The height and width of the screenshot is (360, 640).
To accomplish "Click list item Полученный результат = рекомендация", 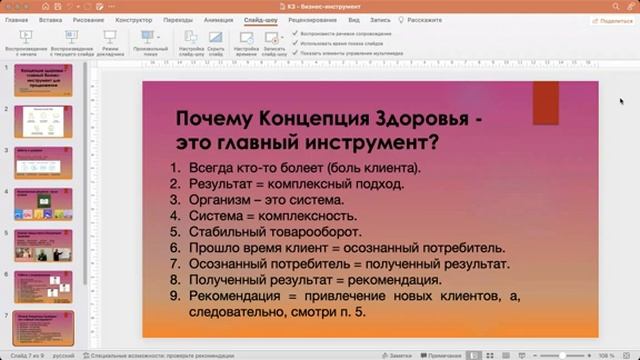I will click(315, 280).
